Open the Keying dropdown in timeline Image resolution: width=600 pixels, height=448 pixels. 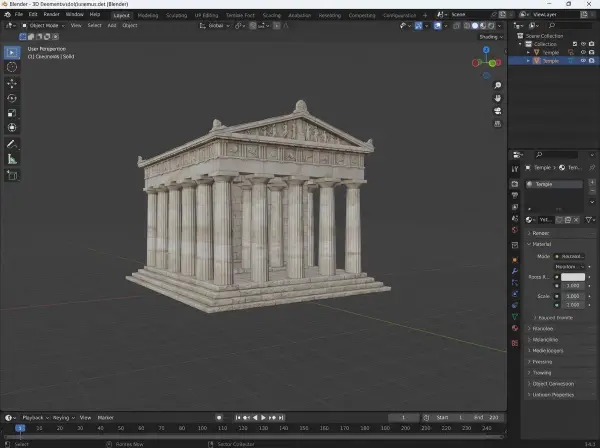coord(64,417)
